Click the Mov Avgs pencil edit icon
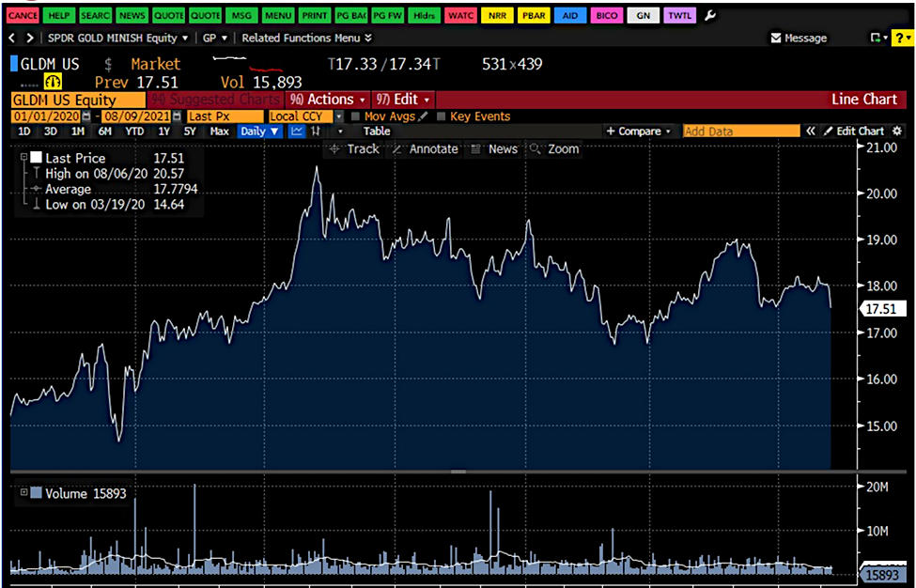916x588 pixels. tap(423, 116)
